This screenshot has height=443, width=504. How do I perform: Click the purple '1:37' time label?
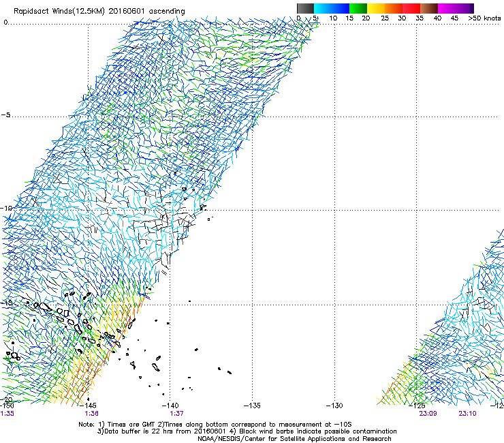176,414
